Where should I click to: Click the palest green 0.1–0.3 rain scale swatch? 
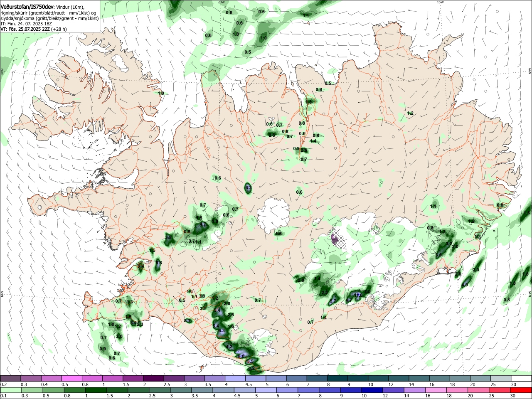coord(11,390)
